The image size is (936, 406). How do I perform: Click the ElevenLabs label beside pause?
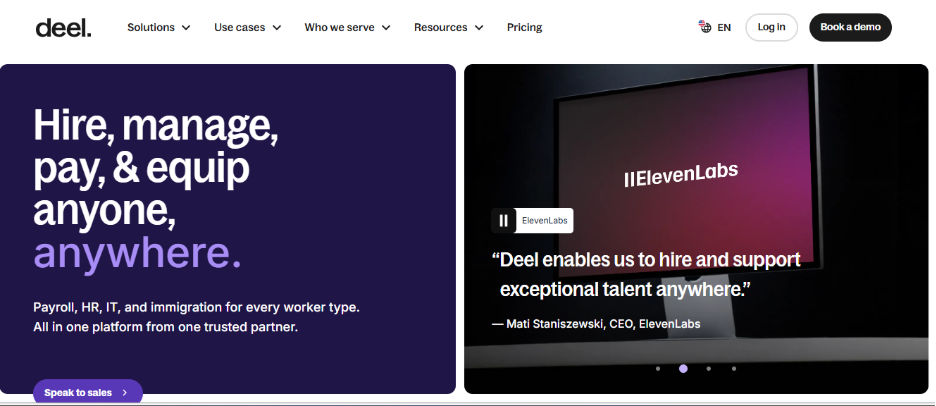(x=544, y=221)
